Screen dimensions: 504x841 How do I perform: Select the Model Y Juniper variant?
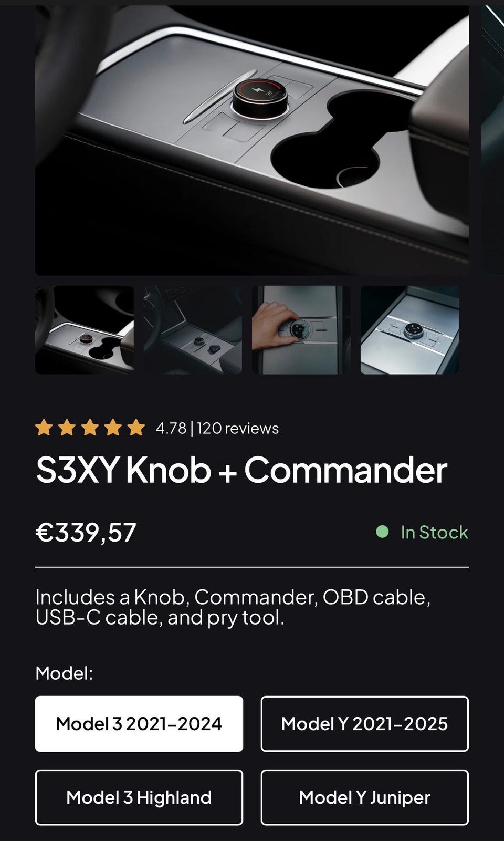point(364,797)
